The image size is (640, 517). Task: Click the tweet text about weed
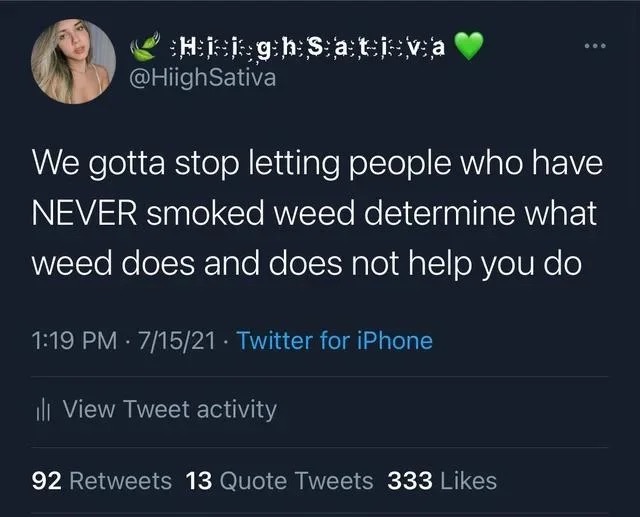pyautogui.click(x=317, y=213)
